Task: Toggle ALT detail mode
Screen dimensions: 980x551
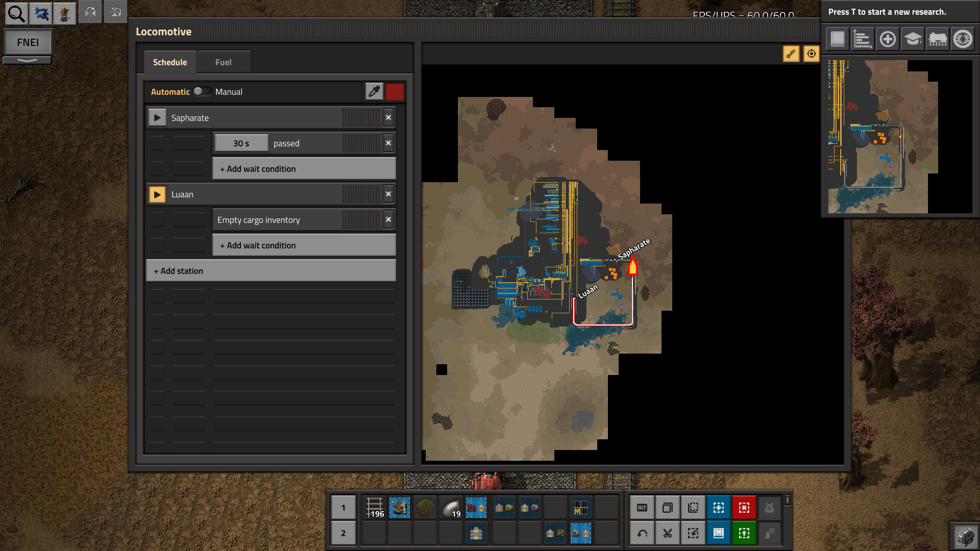Action: 642,508
